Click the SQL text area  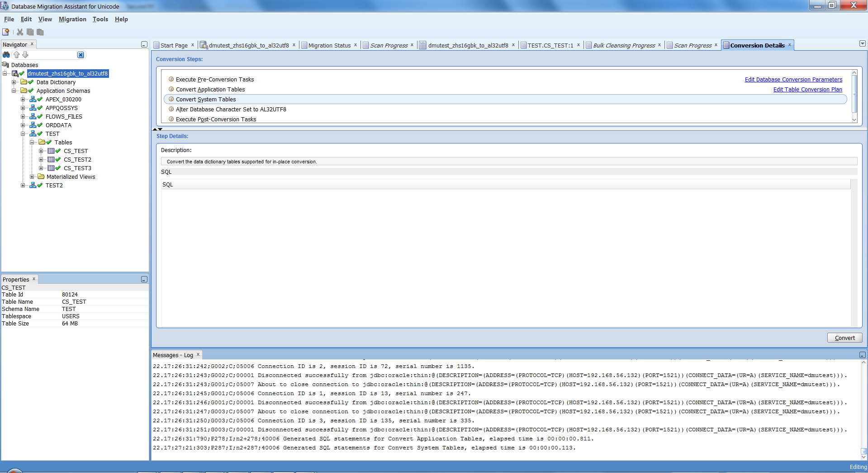(x=506, y=258)
